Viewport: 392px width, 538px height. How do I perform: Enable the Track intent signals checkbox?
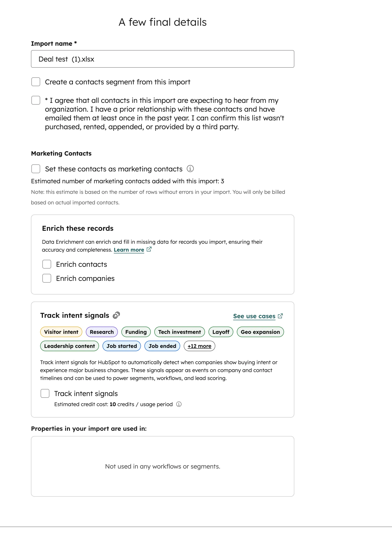(x=45, y=393)
